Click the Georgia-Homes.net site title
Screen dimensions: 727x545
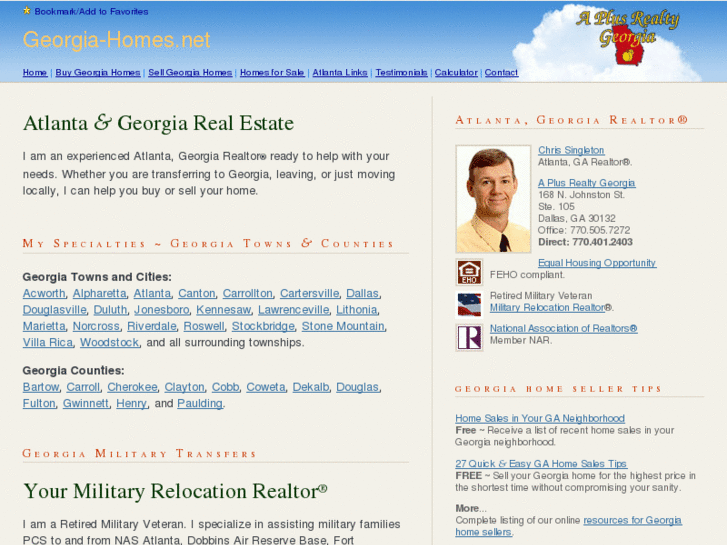(116, 40)
